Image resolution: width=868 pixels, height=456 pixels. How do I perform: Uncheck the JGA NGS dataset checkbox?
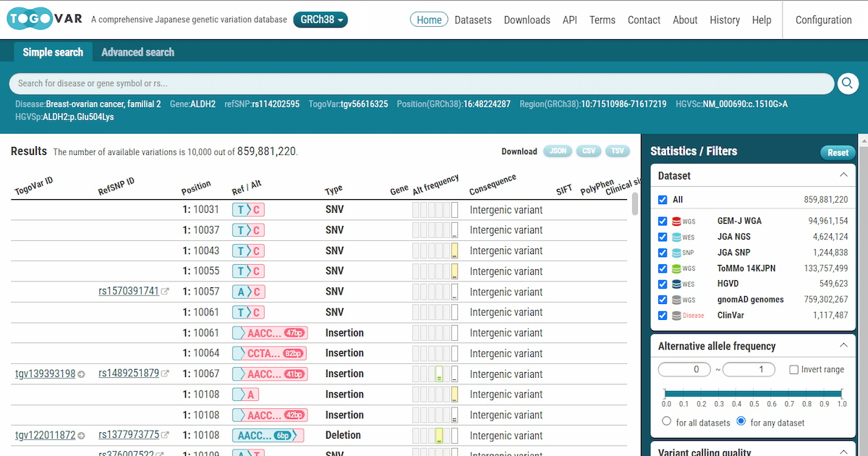pos(663,237)
